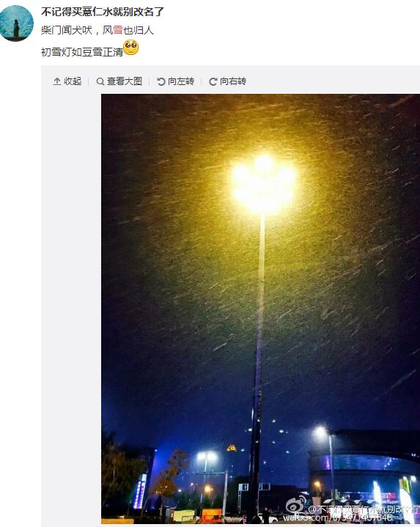Click the counterclockwise rotate arrow icon

click(161, 81)
